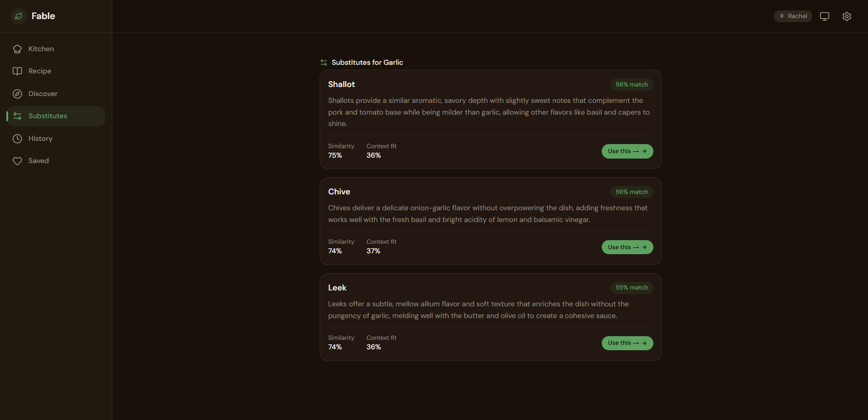Click the Recipe book icon
Screen dimensions: 868x420
click(17, 71)
